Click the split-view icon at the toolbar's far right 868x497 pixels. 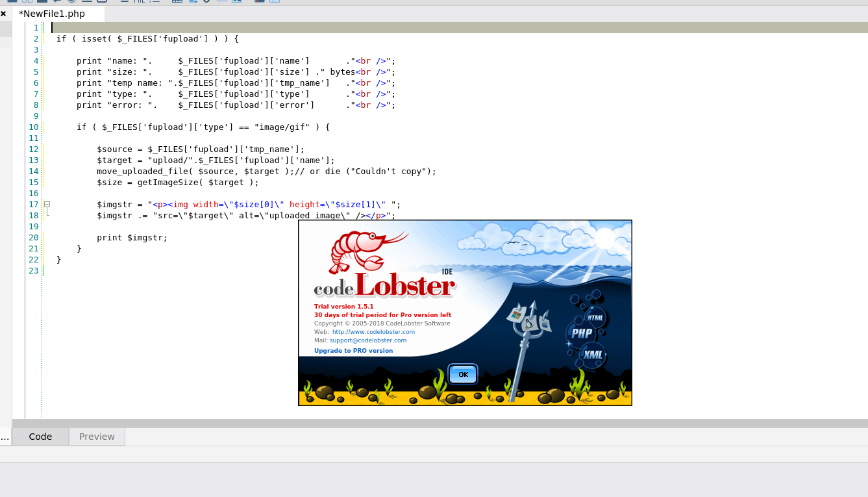[x=274, y=3]
